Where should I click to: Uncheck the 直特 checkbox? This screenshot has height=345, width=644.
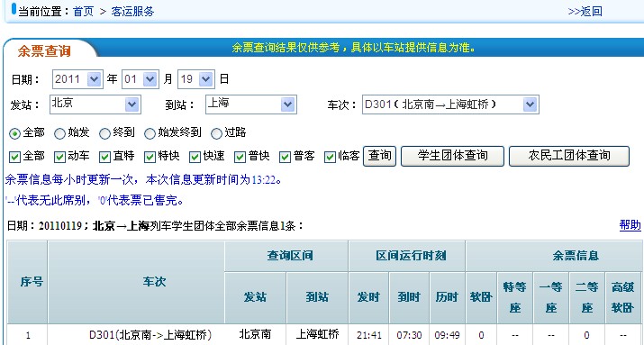click(x=105, y=157)
